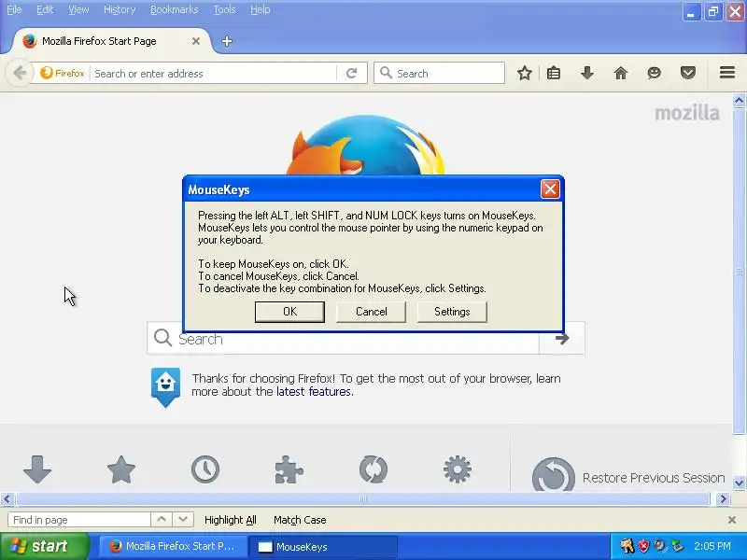Image resolution: width=747 pixels, height=560 pixels.
Task: Find next match down arrow
Action: pyautogui.click(x=183, y=520)
